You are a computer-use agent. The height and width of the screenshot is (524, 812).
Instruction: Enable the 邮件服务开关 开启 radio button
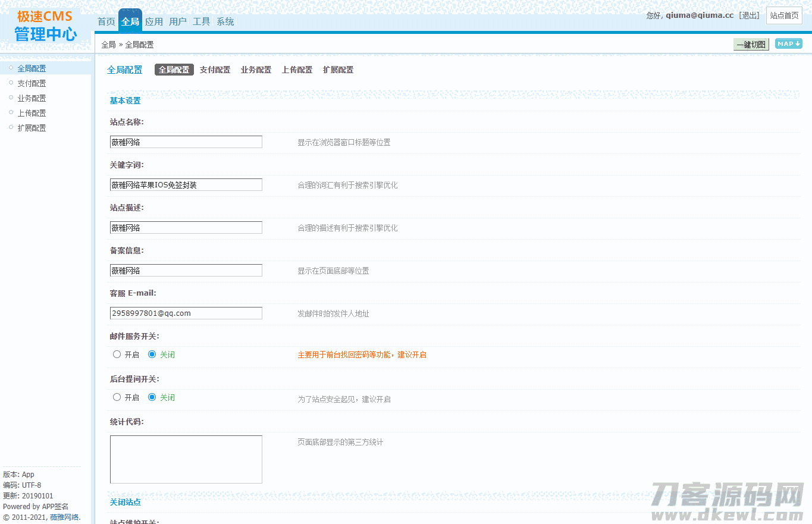click(x=117, y=354)
